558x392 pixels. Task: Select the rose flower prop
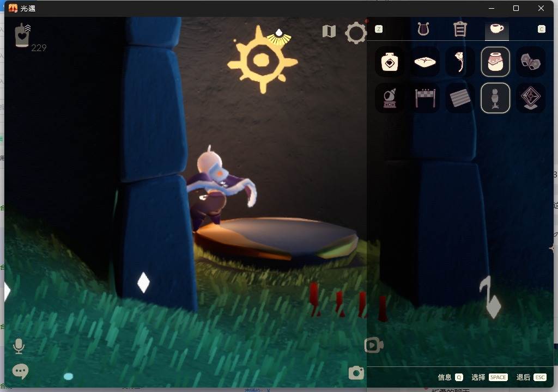460,62
